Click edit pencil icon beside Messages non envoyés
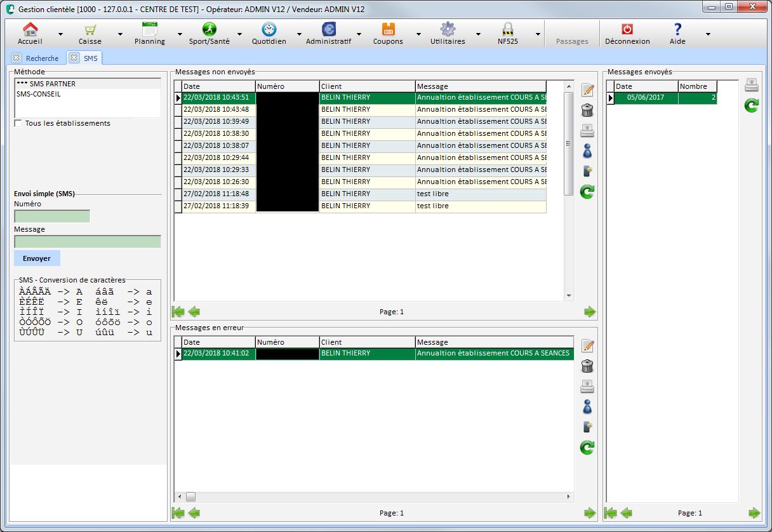Screen dimensions: 772x532 tap(587, 90)
